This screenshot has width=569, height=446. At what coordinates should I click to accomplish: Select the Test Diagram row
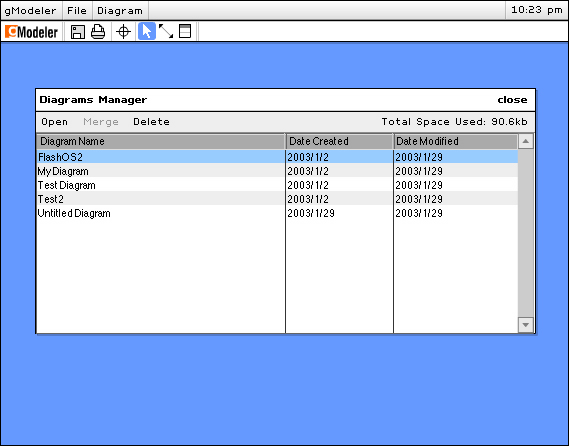[x=277, y=185]
